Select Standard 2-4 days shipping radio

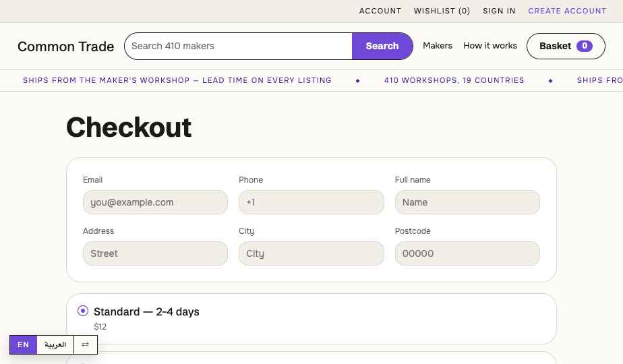tap(83, 311)
